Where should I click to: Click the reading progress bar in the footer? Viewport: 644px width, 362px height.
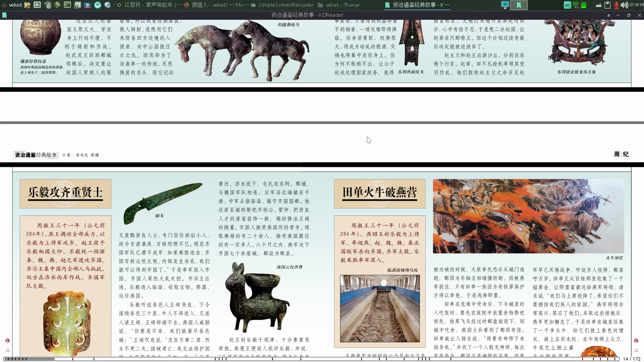coord(311,359)
